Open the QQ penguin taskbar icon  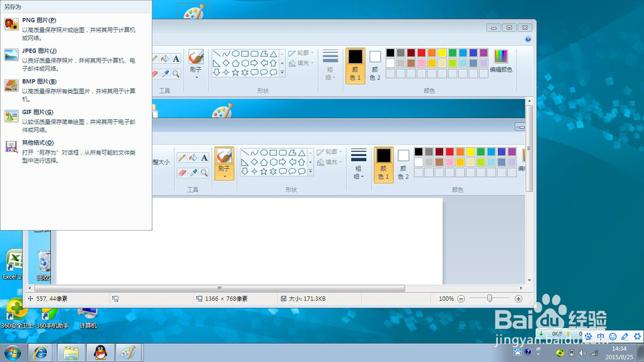pos(100,352)
